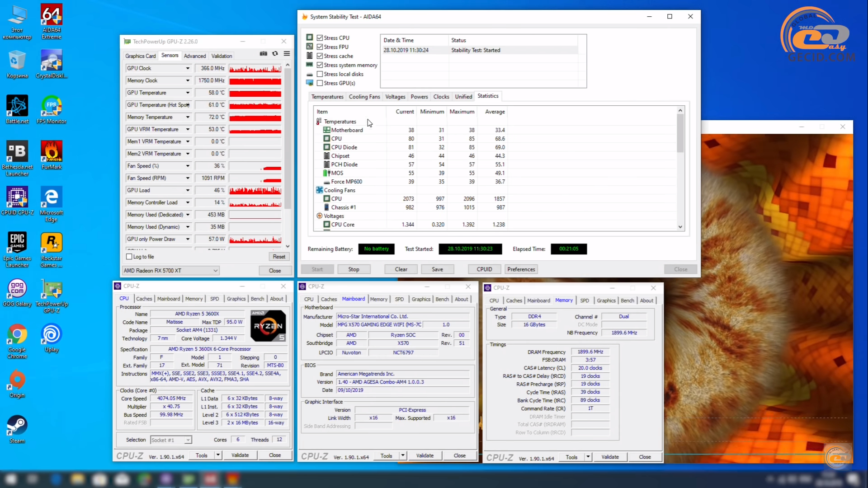
Task: Click Stop button in stability test
Action: [x=354, y=269]
